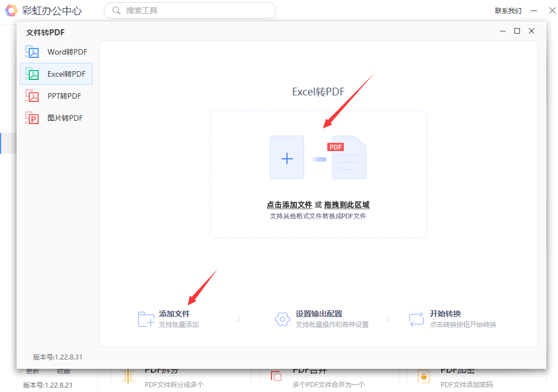
Task: Click the PDF document illustration icon
Action: [349, 158]
